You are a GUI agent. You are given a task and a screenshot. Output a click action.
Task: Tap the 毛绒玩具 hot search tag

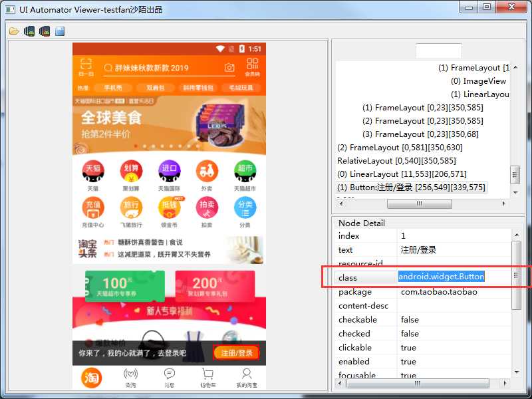coord(241,88)
